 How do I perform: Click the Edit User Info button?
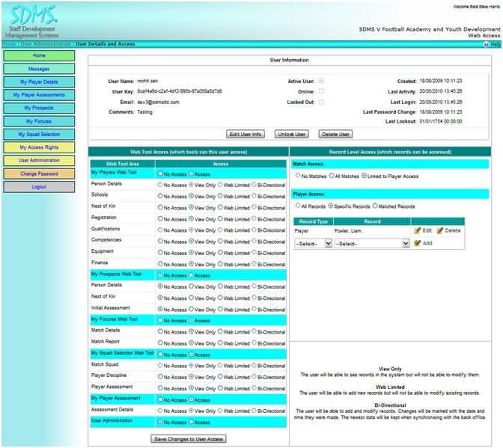click(x=246, y=135)
